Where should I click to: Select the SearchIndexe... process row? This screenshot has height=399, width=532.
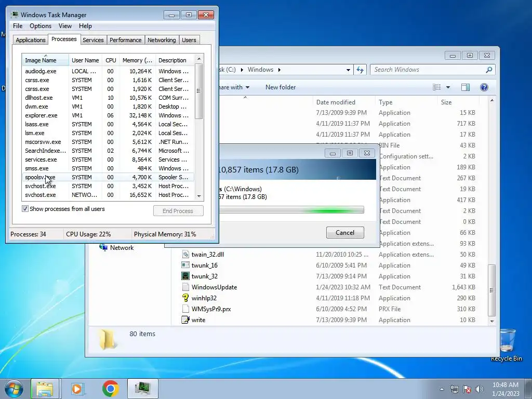point(109,151)
